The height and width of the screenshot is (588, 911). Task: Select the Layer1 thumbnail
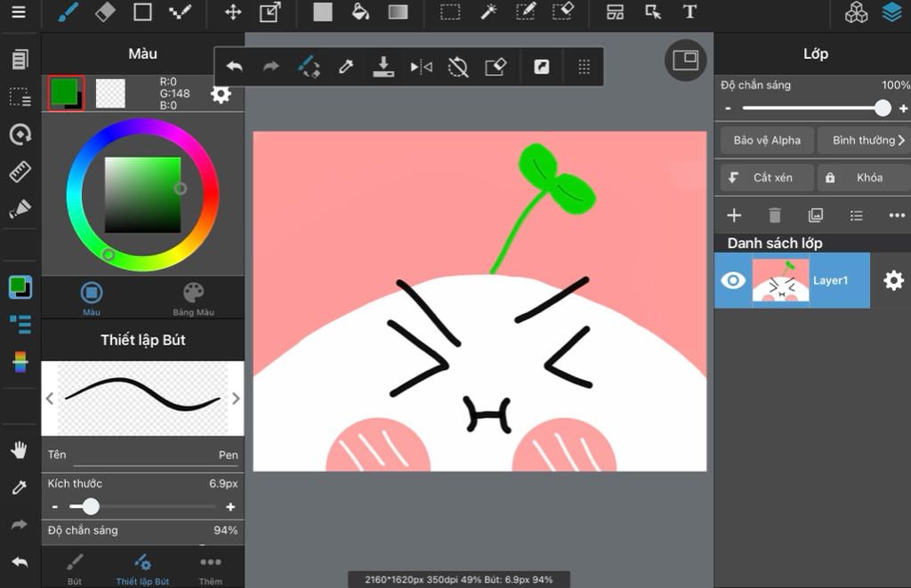click(780, 280)
